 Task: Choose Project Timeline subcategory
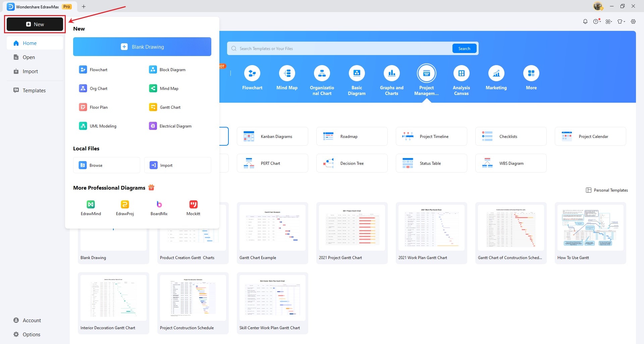431,136
